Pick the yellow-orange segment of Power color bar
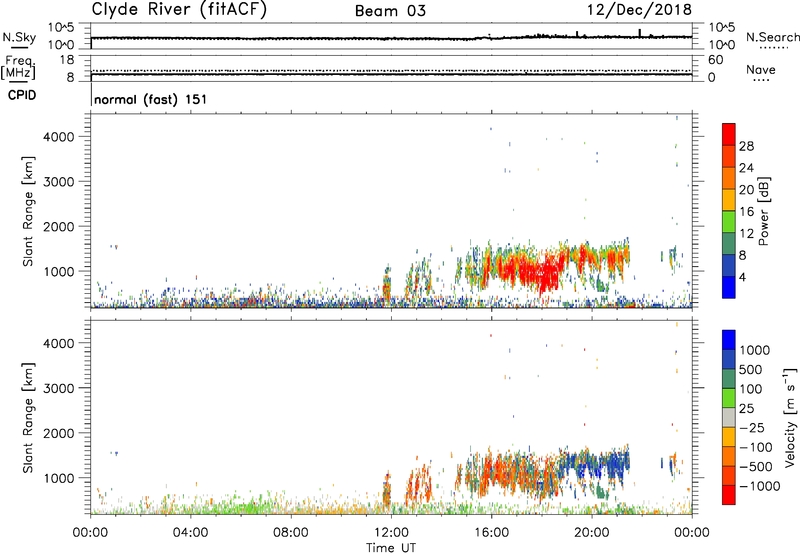The image size is (800, 554). click(729, 199)
